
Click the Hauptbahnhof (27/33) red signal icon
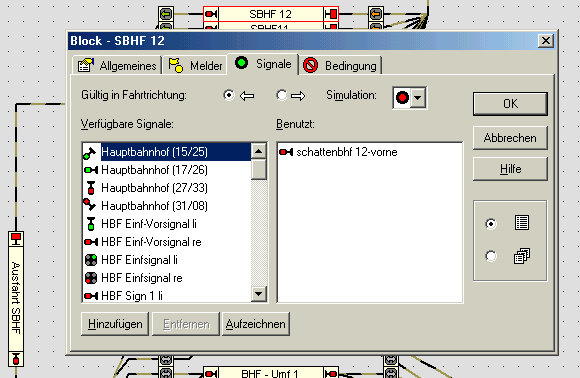[91, 188]
